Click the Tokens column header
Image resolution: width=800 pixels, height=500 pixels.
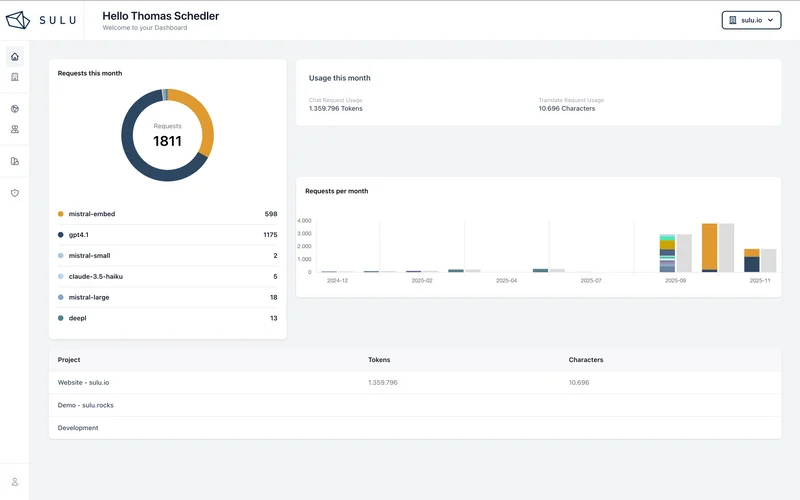click(x=379, y=360)
